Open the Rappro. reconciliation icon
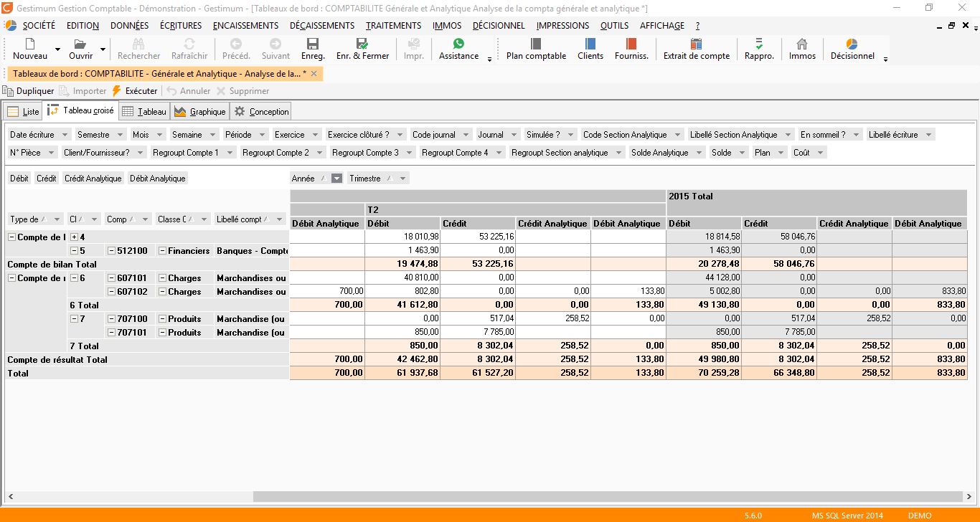The width and height of the screenshot is (980, 522). tap(759, 44)
